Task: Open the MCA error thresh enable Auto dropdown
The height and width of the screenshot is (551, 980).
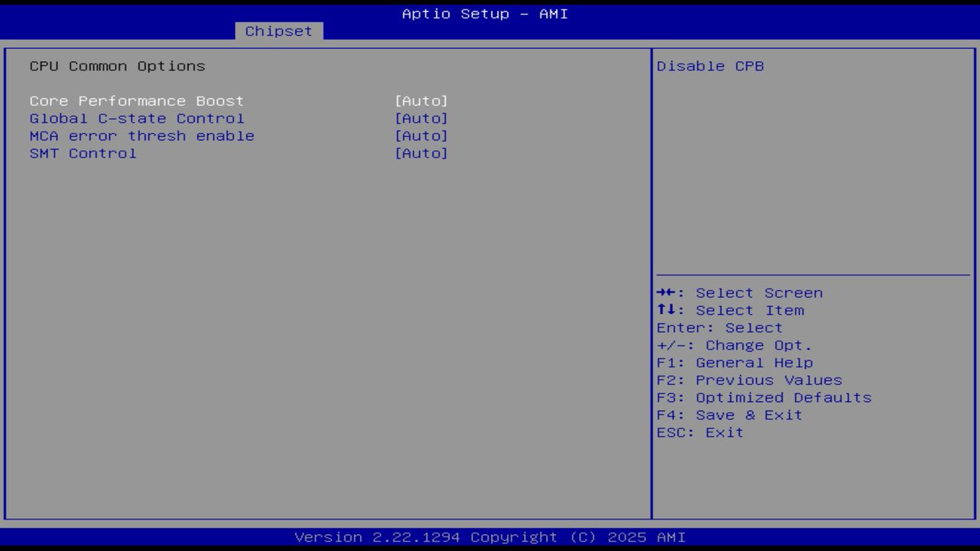Action: [x=422, y=135]
